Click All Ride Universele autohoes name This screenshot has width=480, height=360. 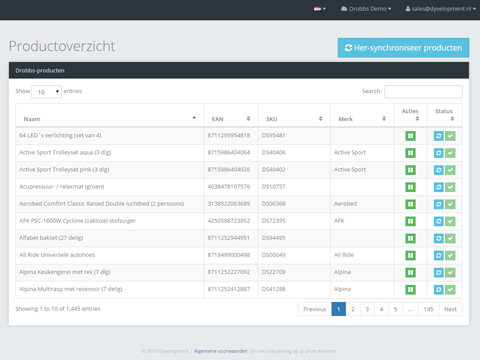click(57, 255)
